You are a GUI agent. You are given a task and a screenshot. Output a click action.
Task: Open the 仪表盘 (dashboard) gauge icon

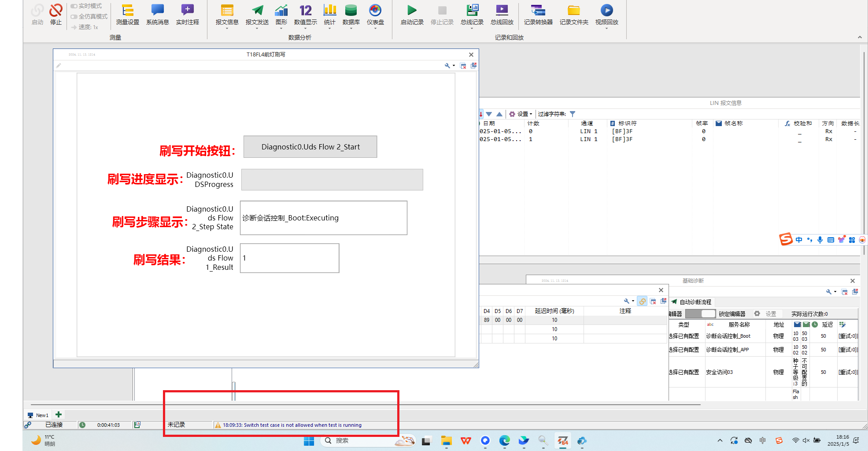(x=375, y=10)
